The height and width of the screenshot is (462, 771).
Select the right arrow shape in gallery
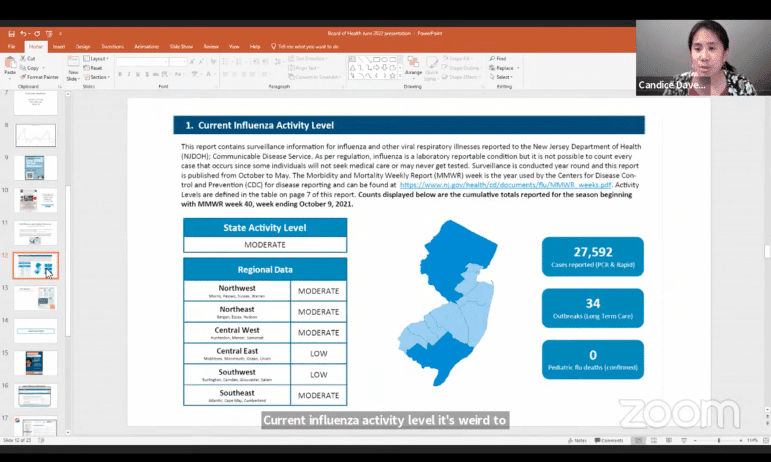pos(377,68)
